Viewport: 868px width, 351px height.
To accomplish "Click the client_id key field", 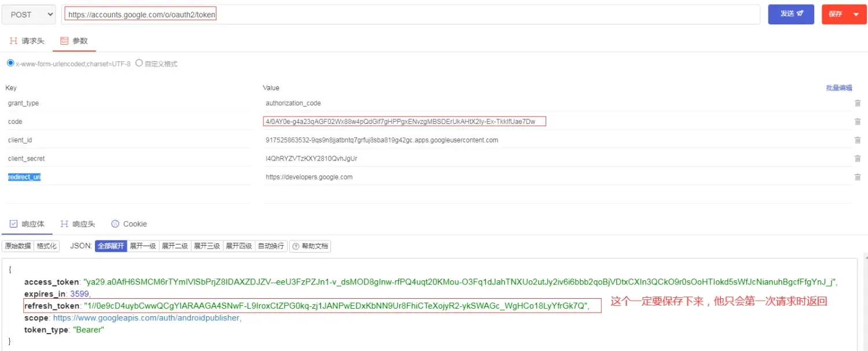I will (x=128, y=140).
